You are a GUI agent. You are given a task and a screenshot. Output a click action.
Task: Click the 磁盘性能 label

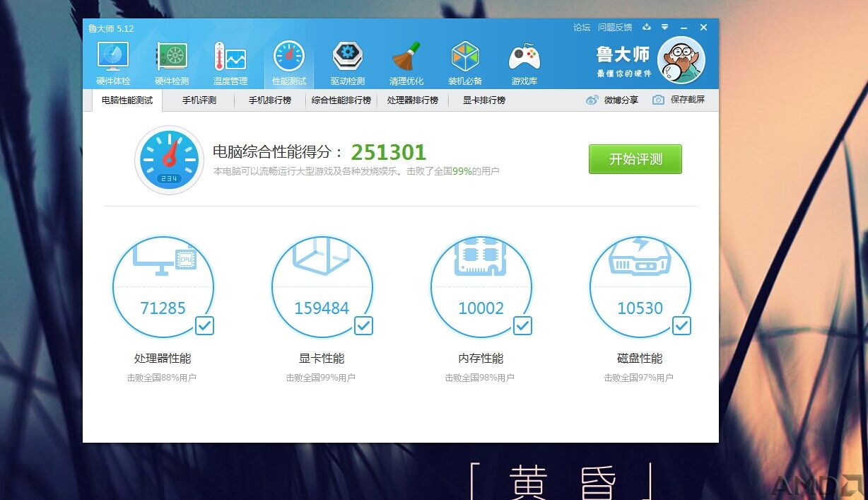click(x=640, y=359)
